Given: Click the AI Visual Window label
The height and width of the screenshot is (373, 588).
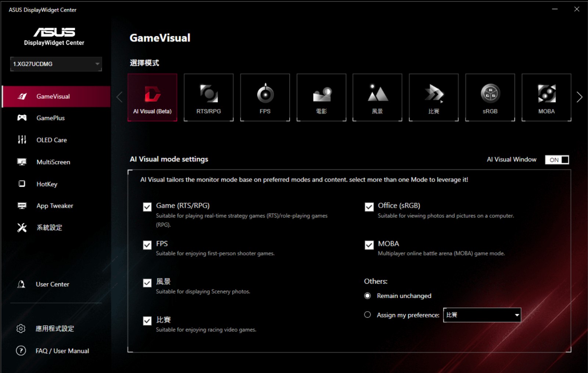Looking at the screenshot, I should coord(512,160).
